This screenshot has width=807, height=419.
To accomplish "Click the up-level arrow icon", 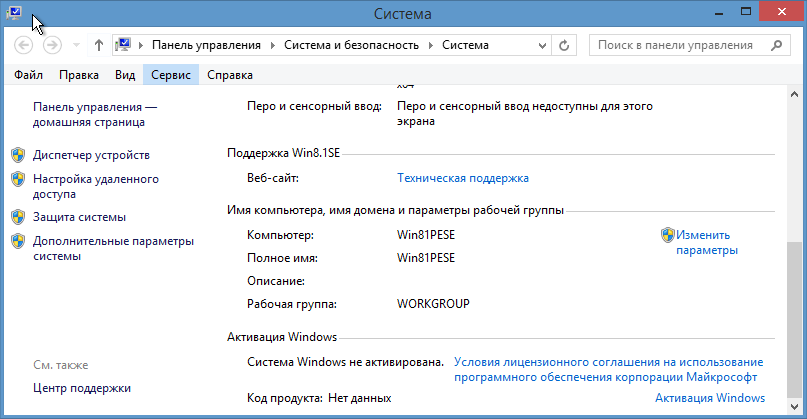I will pos(99,45).
